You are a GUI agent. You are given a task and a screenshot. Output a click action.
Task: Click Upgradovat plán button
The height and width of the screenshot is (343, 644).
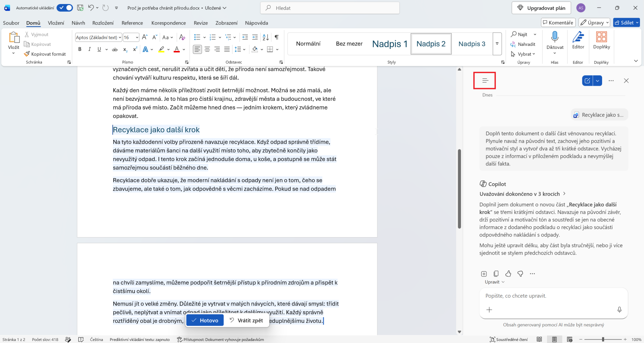pos(541,8)
